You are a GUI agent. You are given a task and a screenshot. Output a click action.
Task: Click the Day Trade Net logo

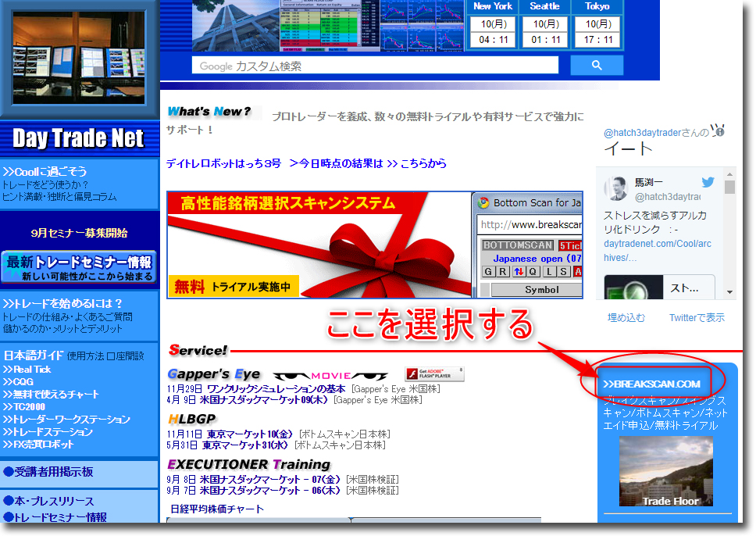(x=78, y=138)
